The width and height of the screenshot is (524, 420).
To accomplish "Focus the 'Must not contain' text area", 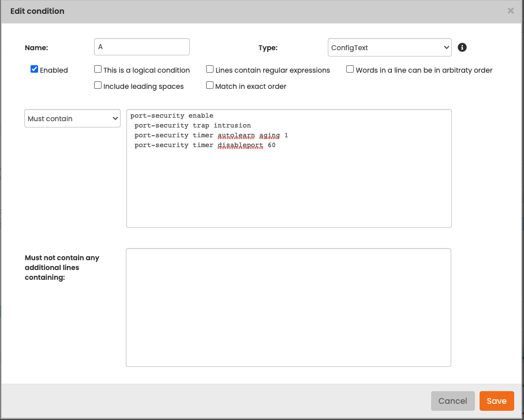I will [288, 307].
